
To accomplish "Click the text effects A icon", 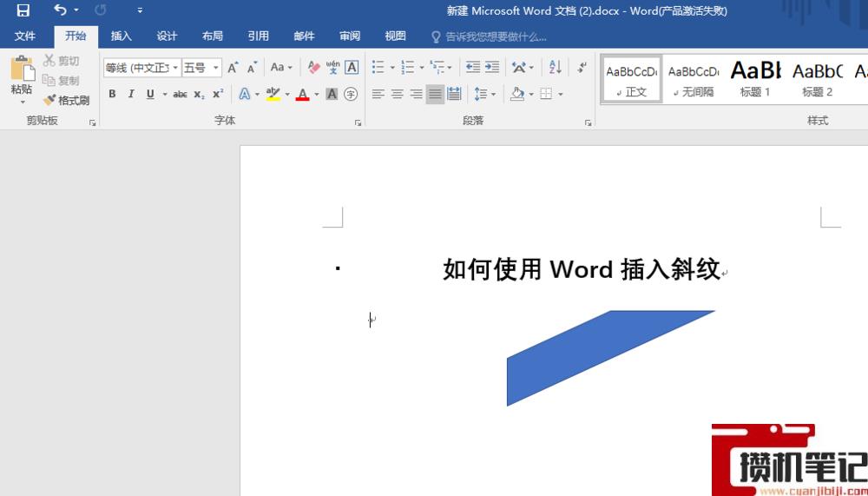I will point(244,94).
